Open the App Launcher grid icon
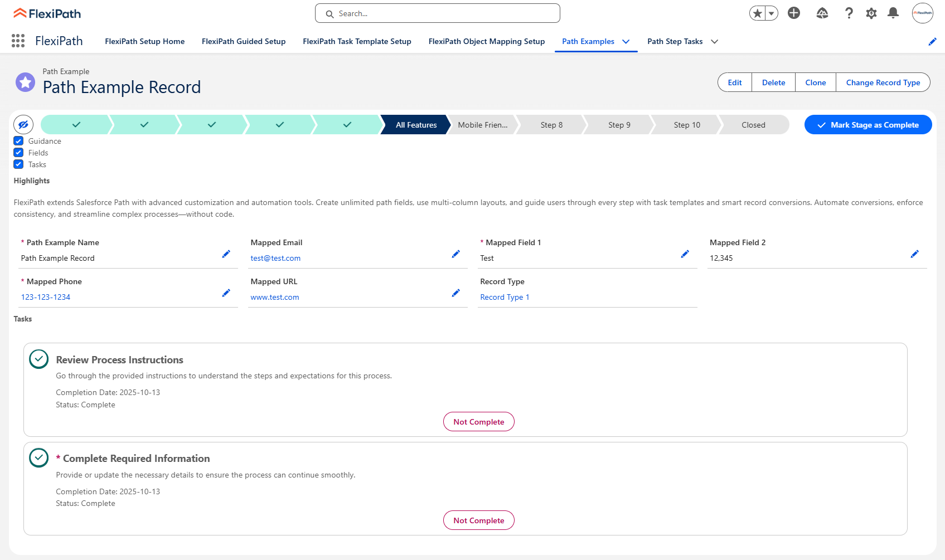The image size is (945, 560). 18,41
